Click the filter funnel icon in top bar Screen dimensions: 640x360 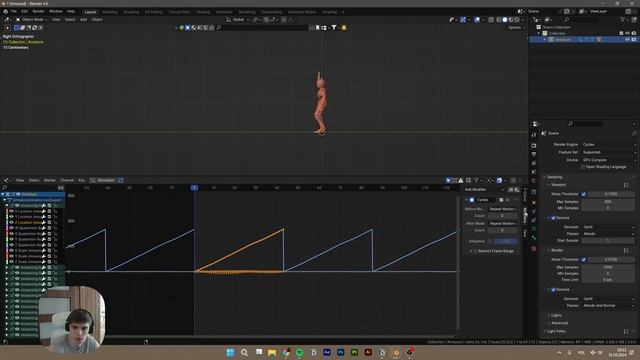[334, 28]
